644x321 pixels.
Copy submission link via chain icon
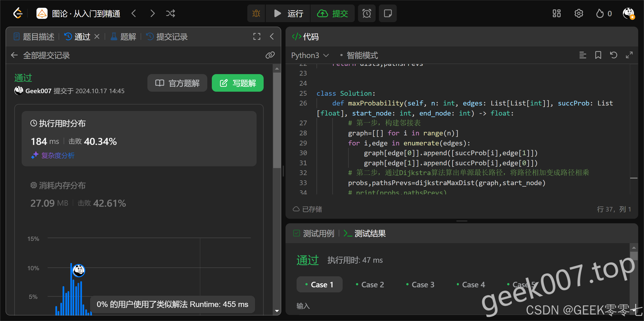click(x=270, y=55)
